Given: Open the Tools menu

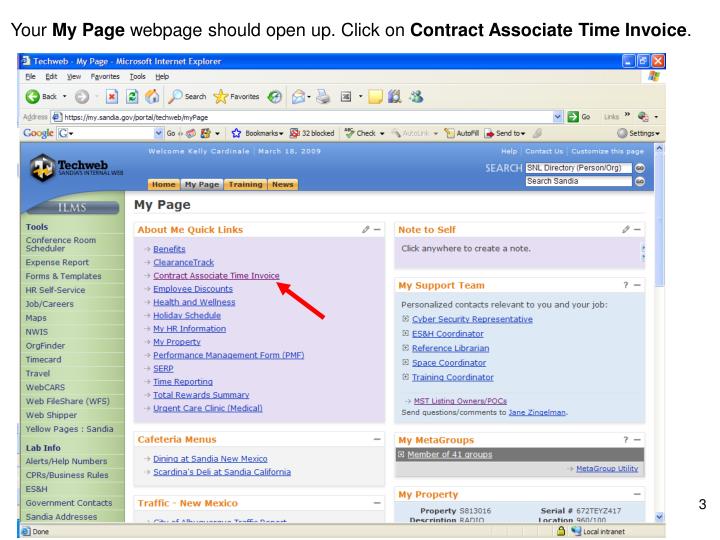Looking at the screenshot, I should click(137, 76).
